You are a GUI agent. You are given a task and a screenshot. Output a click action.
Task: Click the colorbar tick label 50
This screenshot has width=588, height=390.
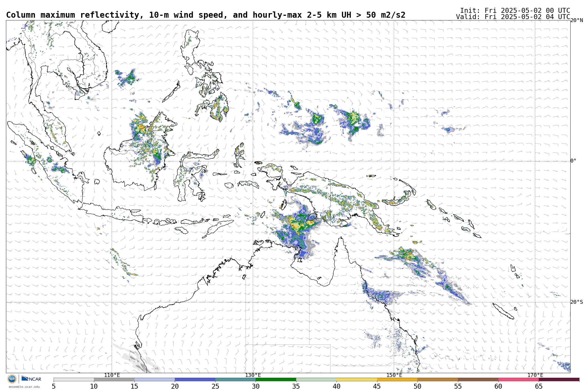(417, 386)
